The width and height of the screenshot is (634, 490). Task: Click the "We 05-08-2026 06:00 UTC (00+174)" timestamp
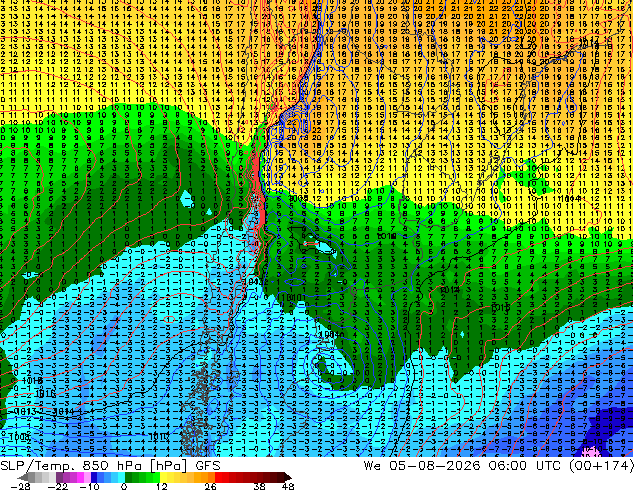498,465
